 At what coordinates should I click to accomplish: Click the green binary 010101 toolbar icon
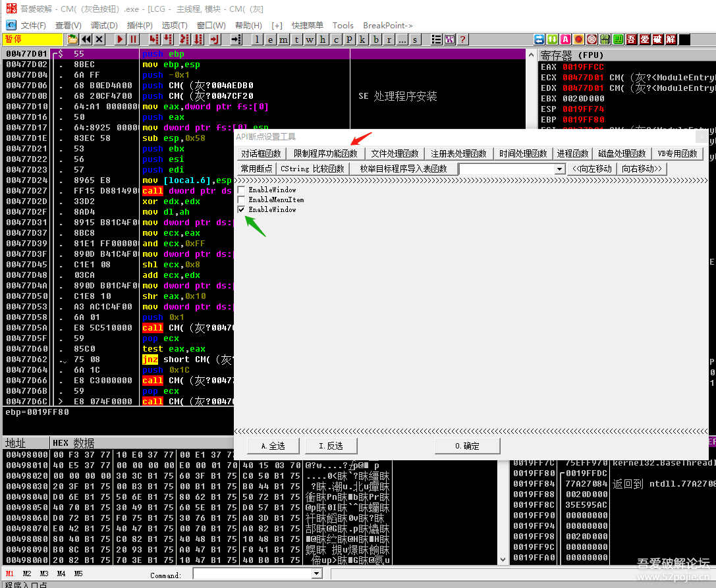tap(605, 40)
